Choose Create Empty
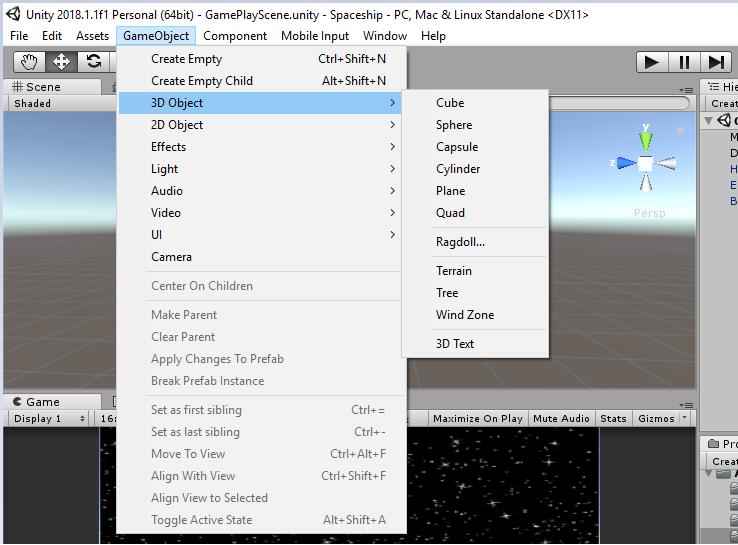 point(261,59)
